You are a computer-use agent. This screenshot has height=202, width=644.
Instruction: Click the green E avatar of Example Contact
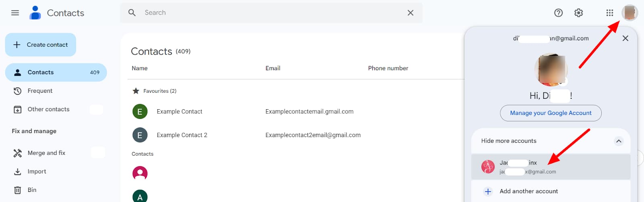click(x=140, y=112)
